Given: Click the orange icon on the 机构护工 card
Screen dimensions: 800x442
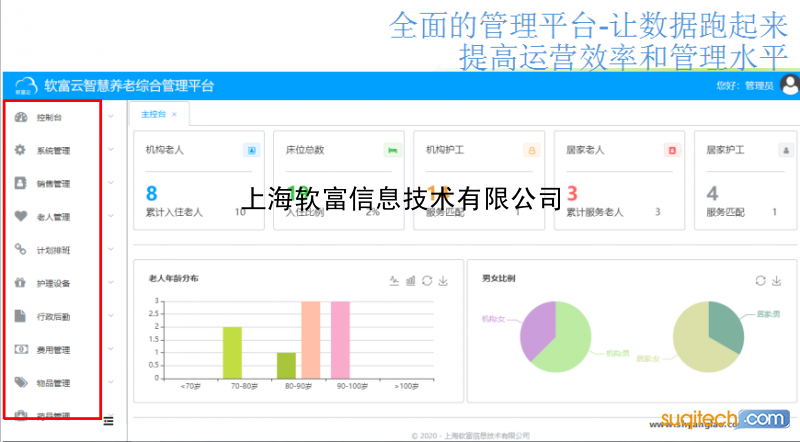Looking at the screenshot, I should pos(532,150).
